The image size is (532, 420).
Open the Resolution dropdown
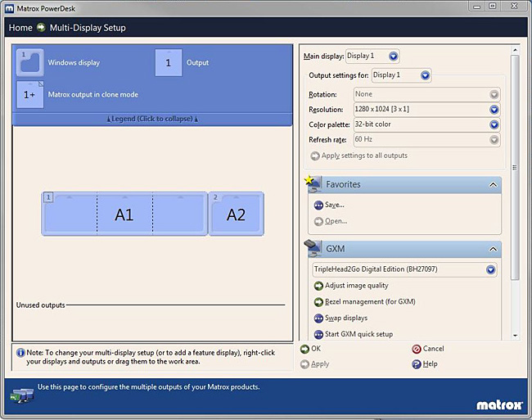(494, 110)
